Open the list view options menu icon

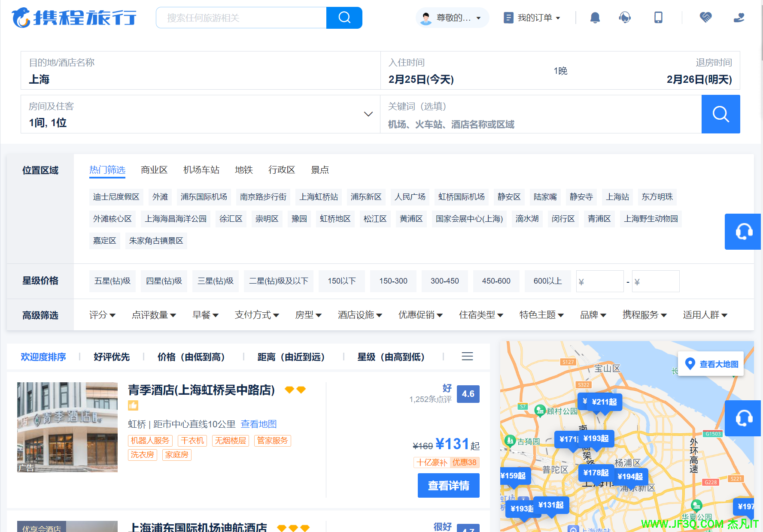(467, 357)
